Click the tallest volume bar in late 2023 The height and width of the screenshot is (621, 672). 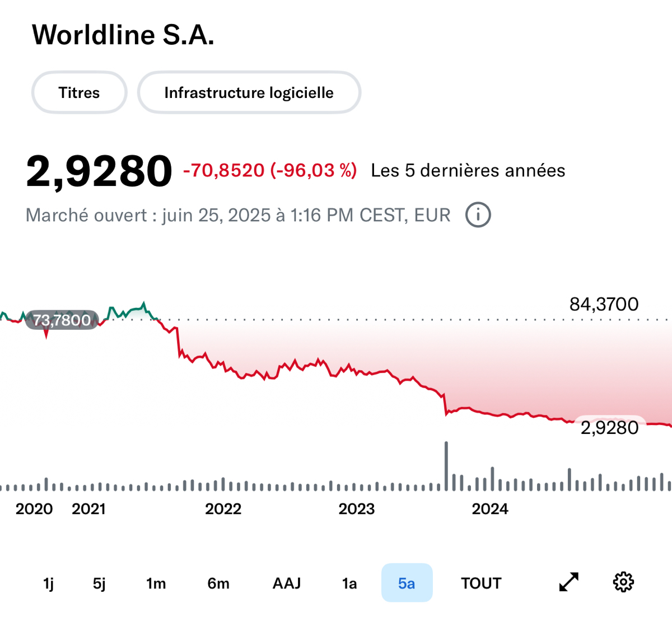(x=446, y=466)
